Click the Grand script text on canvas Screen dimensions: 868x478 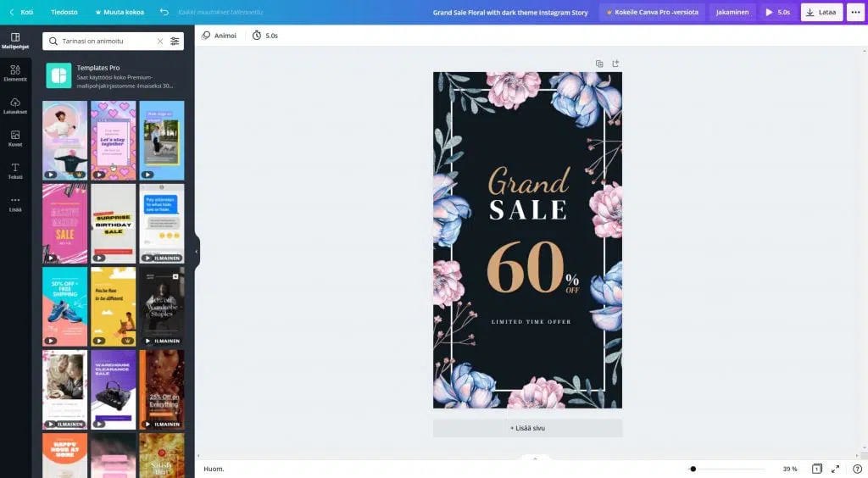tap(529, 181)
